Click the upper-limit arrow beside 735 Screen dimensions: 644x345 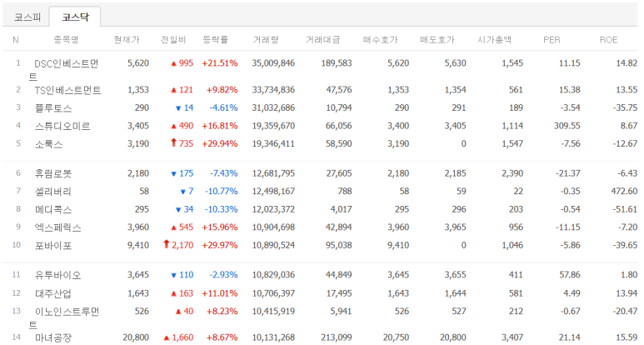coord(173,142)
